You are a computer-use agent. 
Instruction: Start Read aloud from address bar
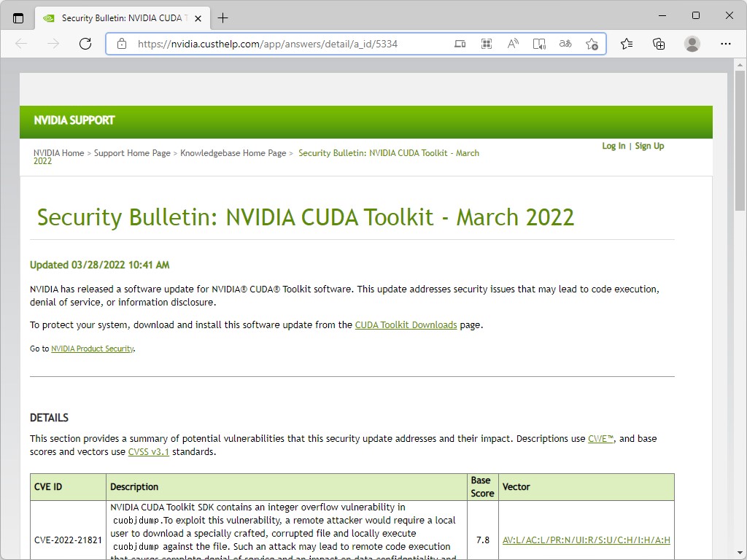coord(513,44)
